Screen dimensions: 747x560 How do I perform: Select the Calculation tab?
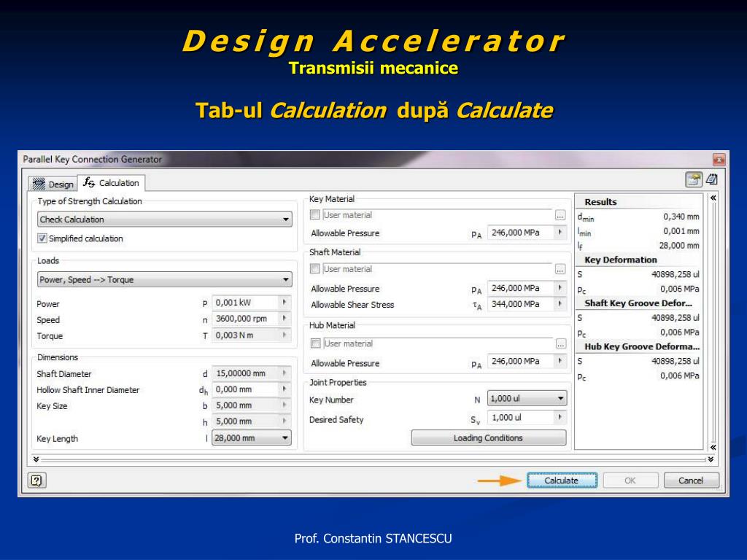pyautogui.click(x=111, y=183)
